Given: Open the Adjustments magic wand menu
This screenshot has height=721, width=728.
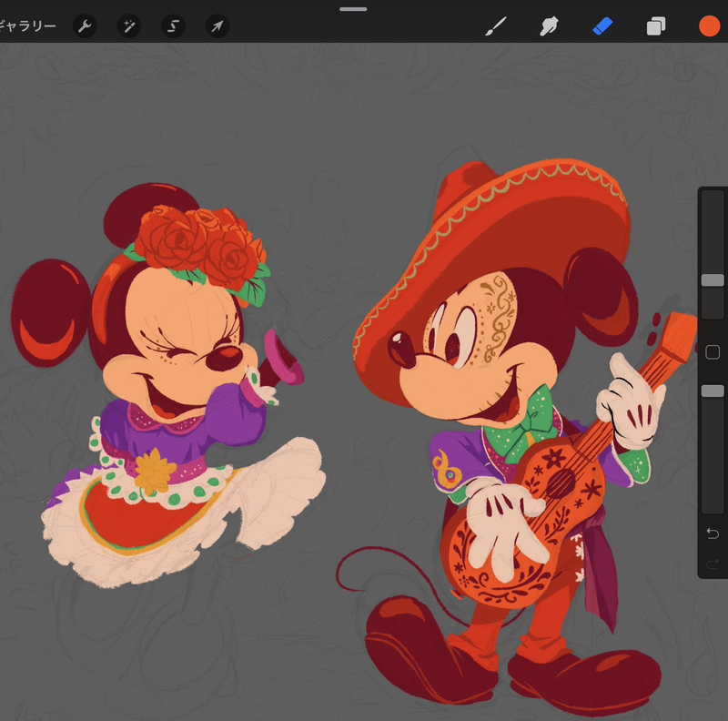Looking at the screenshot, I should tap(129, 25).
